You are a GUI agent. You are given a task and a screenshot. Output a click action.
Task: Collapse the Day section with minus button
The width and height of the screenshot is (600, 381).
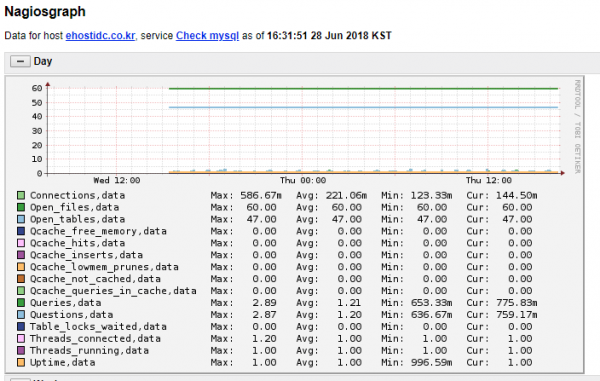click(x=20, y=61)
